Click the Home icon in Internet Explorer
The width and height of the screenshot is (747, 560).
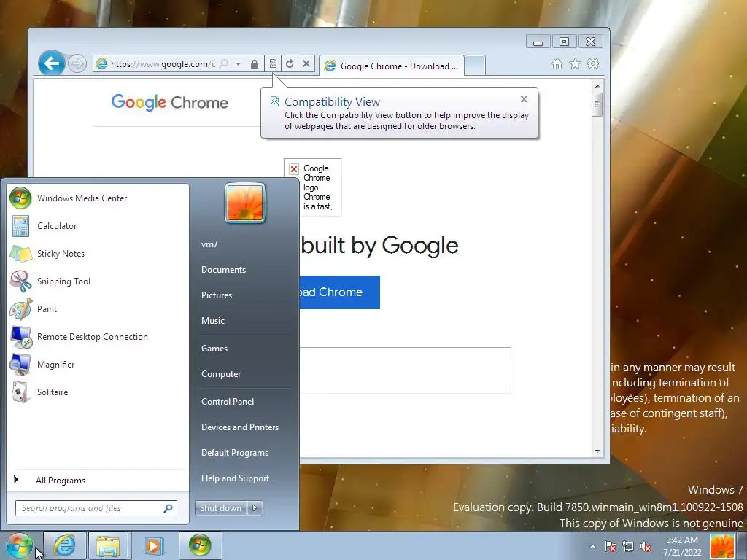[x=557, y=64]
